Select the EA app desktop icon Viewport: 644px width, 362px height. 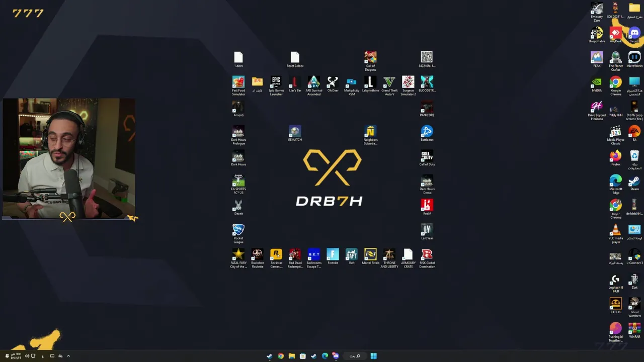pyautogui.click(x=634, y=133)
